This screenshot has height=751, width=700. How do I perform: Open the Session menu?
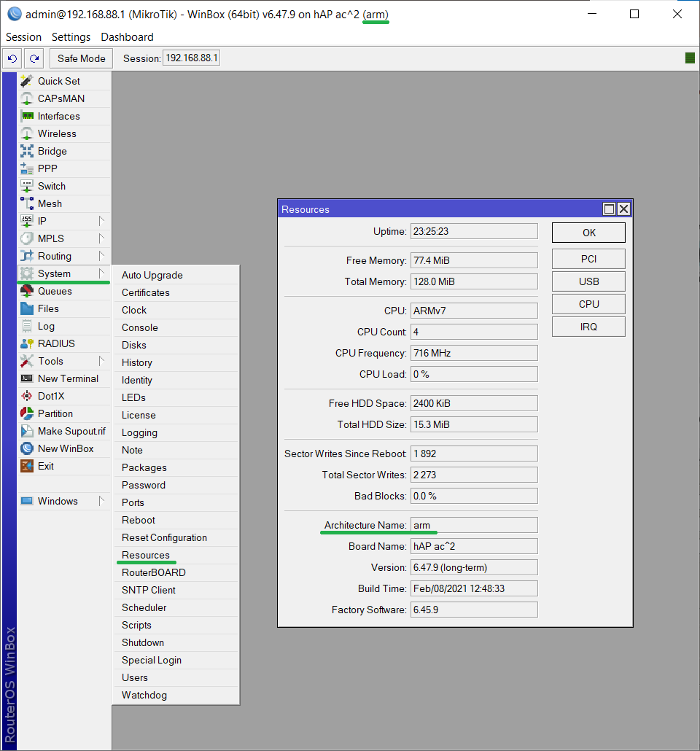[x=23, y=37]
